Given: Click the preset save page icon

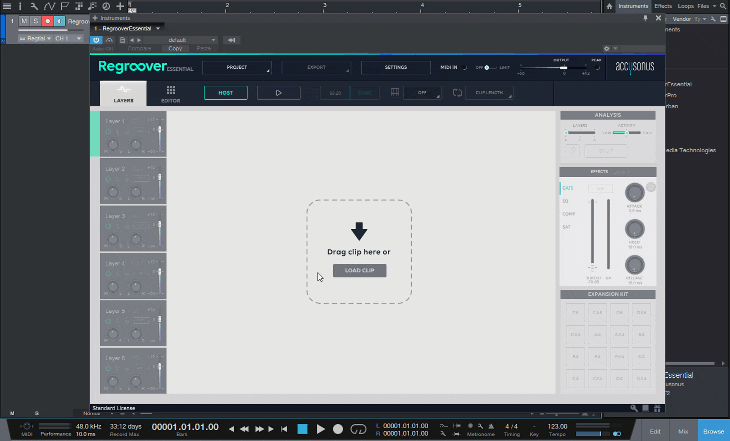Looking at the screenshot, I should (122, 40).
